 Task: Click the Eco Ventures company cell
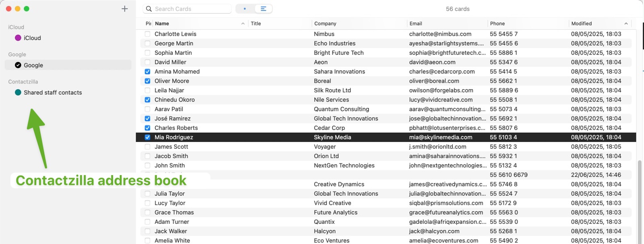tap(332, 240)
